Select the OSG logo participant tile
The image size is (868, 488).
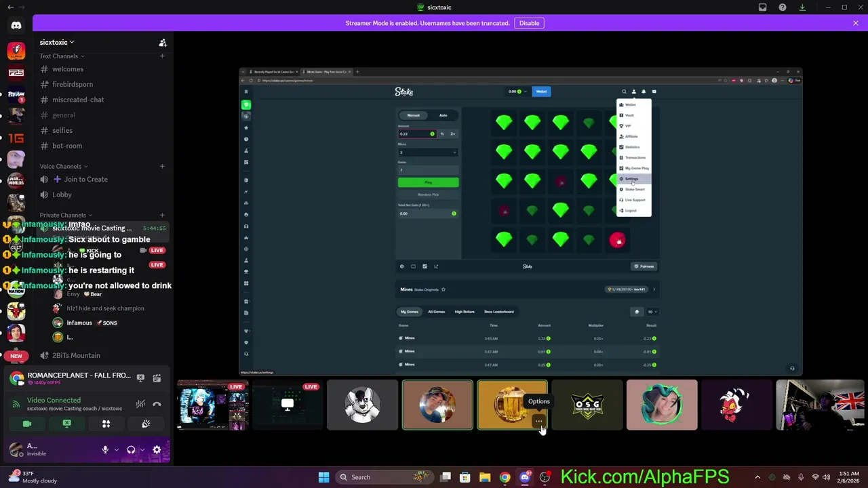coord(587,405)
